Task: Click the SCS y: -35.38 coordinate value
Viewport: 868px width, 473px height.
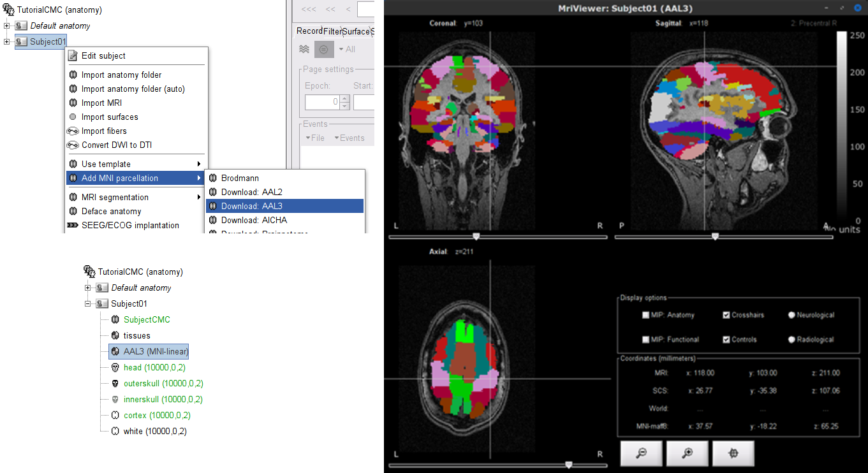Action: (763, 391)
